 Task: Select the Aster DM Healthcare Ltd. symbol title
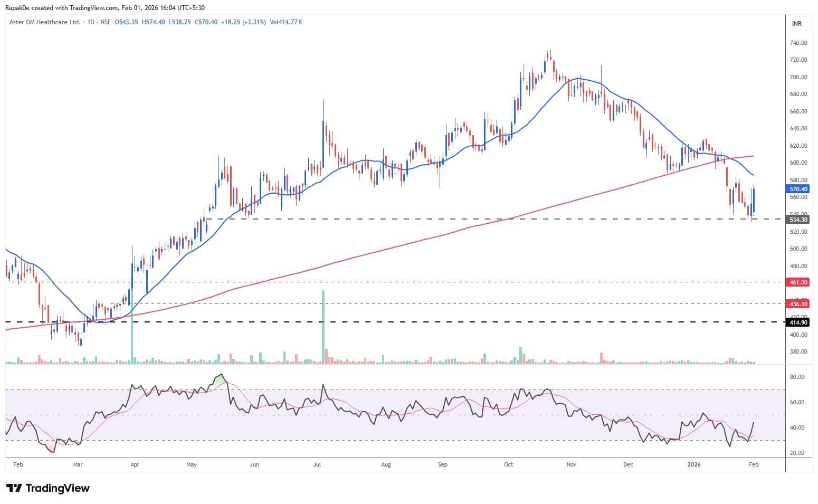point(45,22)
